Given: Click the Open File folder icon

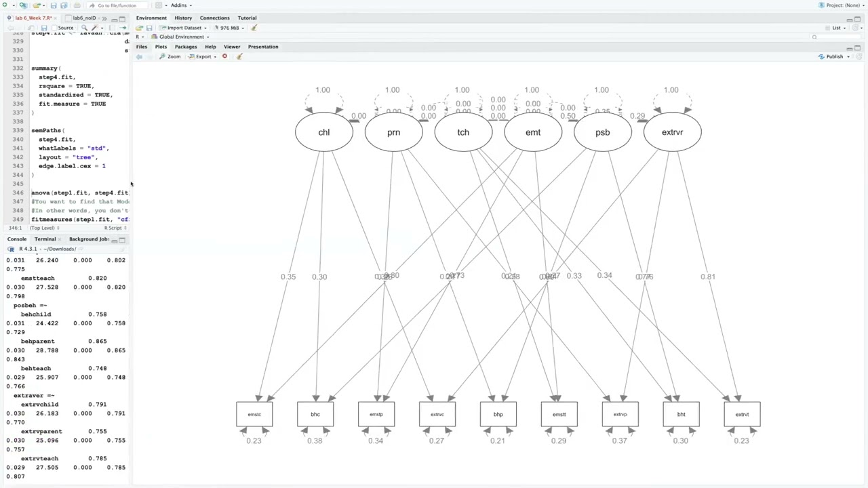Looking at the screenshot, I should [36, 5].
